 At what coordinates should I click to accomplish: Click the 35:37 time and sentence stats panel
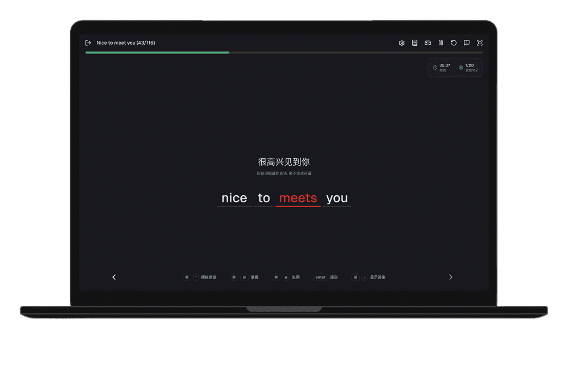pos(455,68)
